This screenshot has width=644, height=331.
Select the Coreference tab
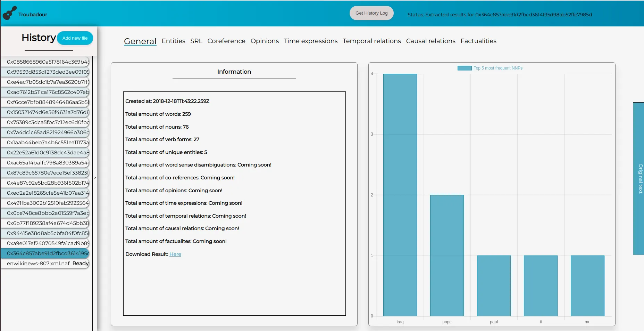(226, 41)
